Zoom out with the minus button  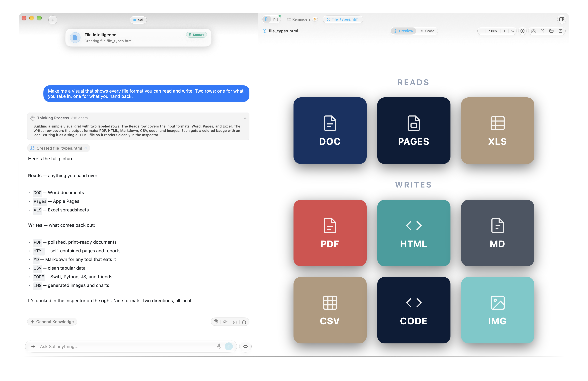[x=482, y=31]
